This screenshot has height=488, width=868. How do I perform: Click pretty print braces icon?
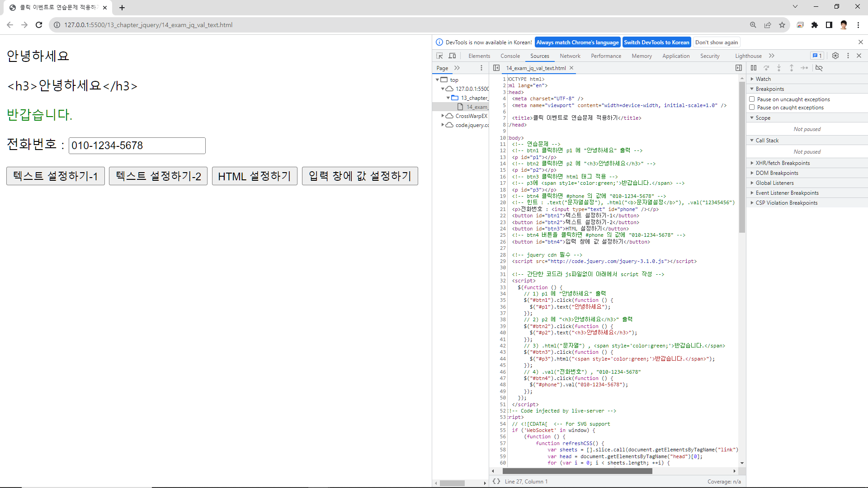[x=496, y=481]
